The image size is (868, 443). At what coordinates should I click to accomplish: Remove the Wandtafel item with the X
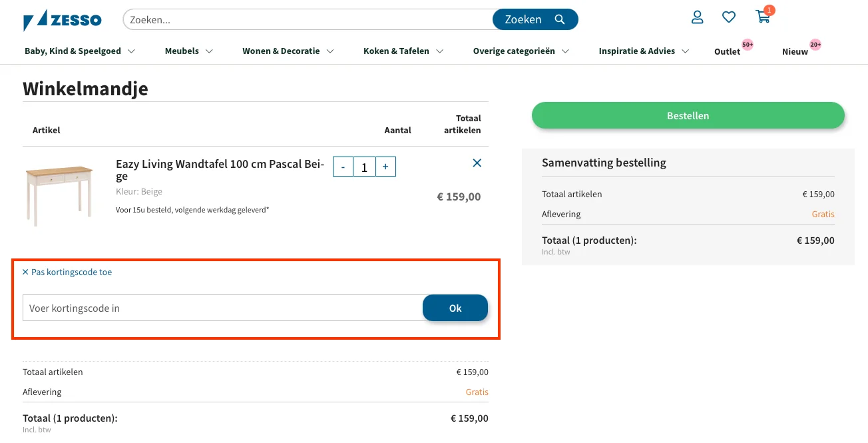click(477, 163)
